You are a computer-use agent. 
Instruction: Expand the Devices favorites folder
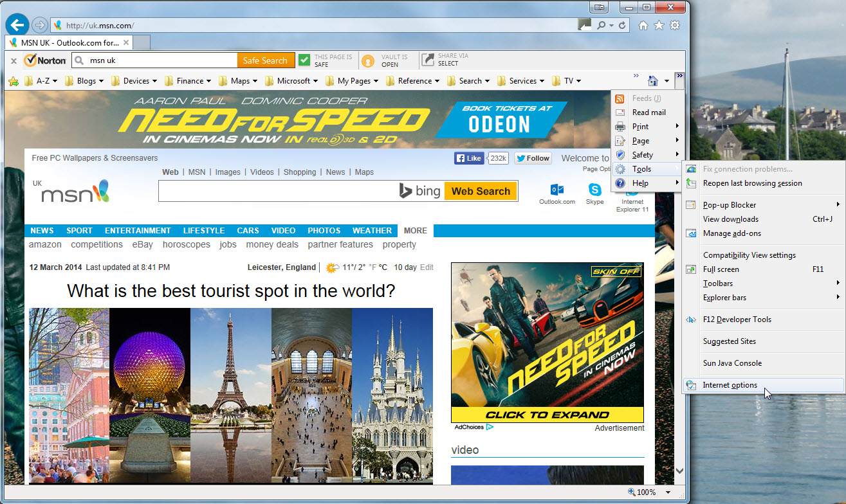click(135, 81)
